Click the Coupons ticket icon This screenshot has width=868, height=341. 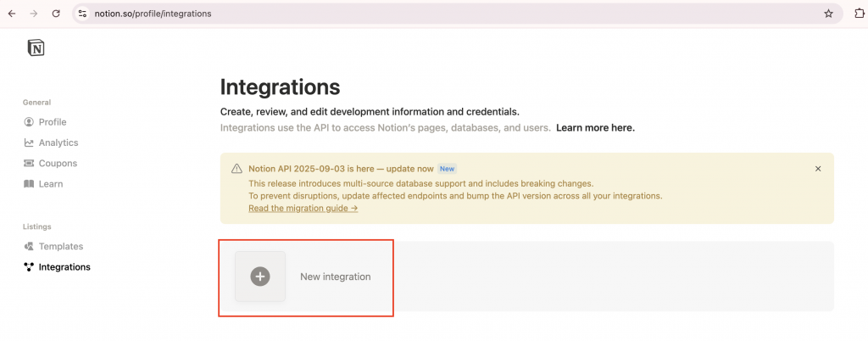pos(29,164)
